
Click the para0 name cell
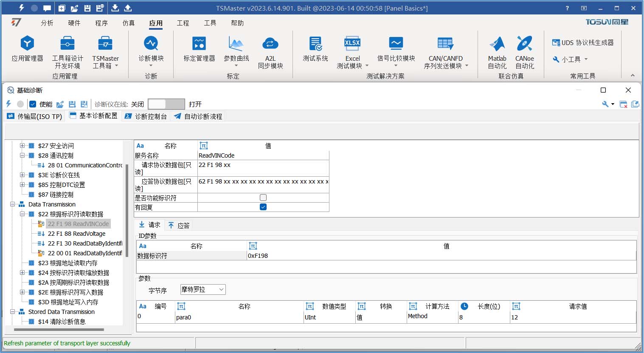(x=239, y=317)
